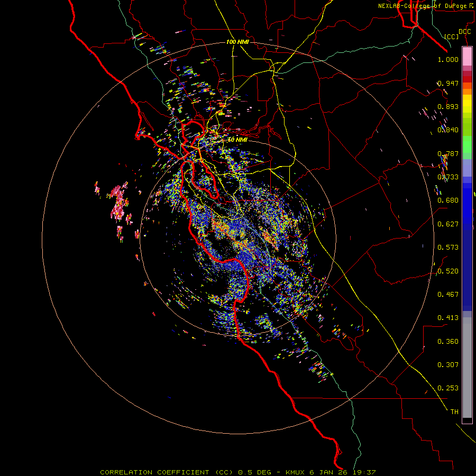This screenshot has width=476, height=476.
Task: Select the 0.893 scale label
Action: pos(448,106)
